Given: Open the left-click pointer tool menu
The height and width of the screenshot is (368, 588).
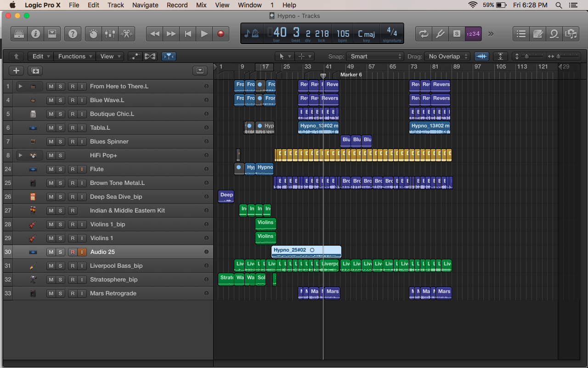Looking at the screenshot, I should click(285, 57).
